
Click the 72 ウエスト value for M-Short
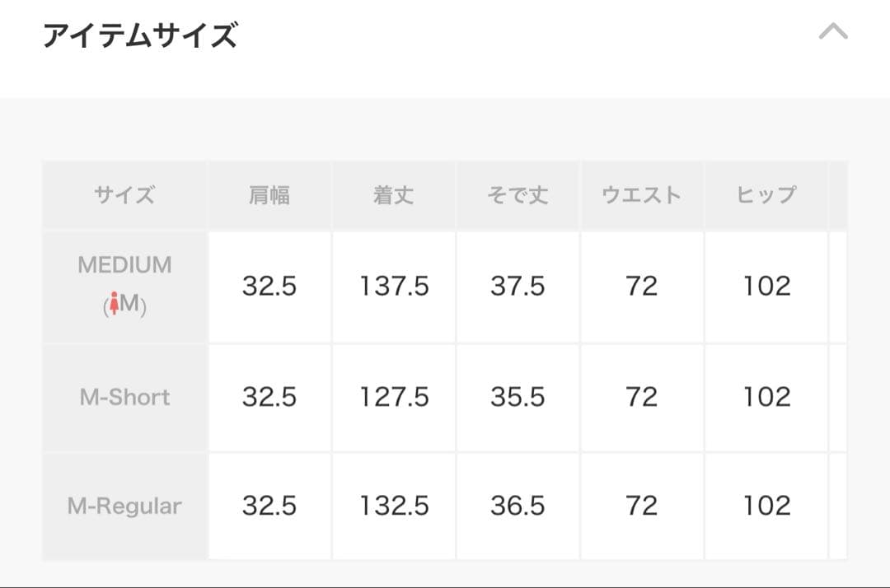point(643,397)
